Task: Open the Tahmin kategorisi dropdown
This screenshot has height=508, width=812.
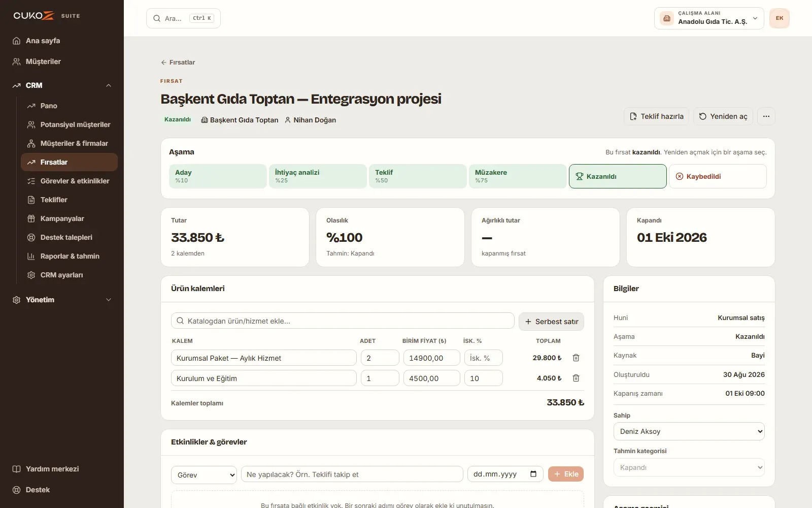Action: coord(689,467)
